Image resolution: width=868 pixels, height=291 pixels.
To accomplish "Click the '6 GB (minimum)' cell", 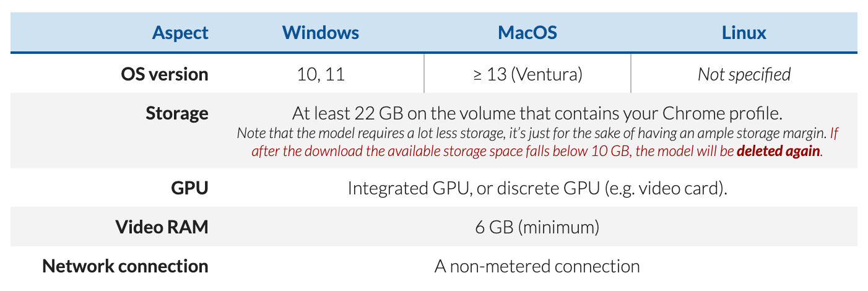I will tap(537, 227).
